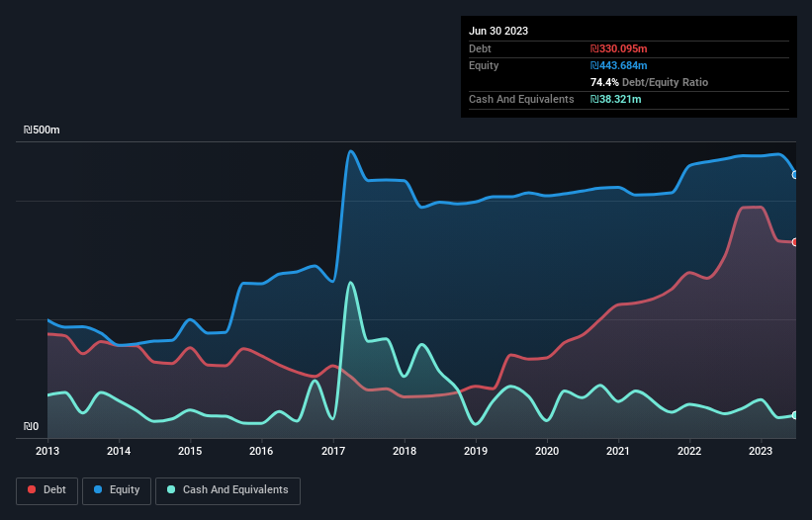
Task: Select the blue Equity end-point marker
Action: 795,175
